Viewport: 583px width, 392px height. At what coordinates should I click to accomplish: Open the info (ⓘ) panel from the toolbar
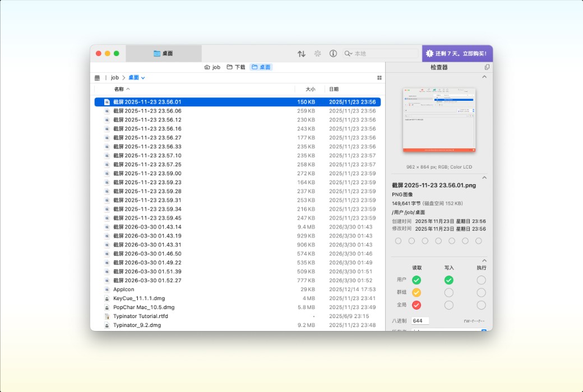click(x=334, y=54)
